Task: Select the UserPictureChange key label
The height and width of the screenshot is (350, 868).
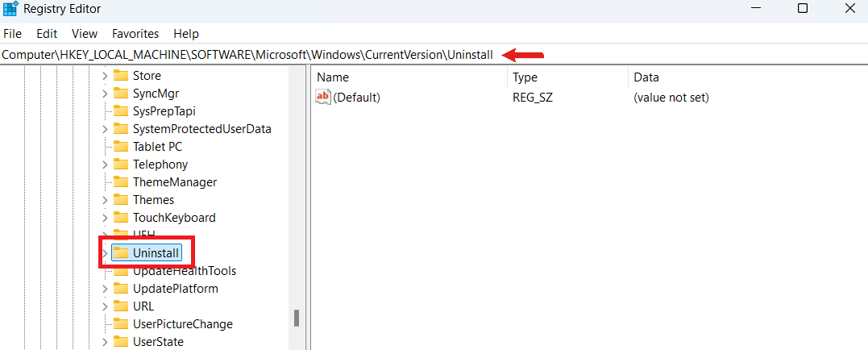Action: click(x=183, y=324)
